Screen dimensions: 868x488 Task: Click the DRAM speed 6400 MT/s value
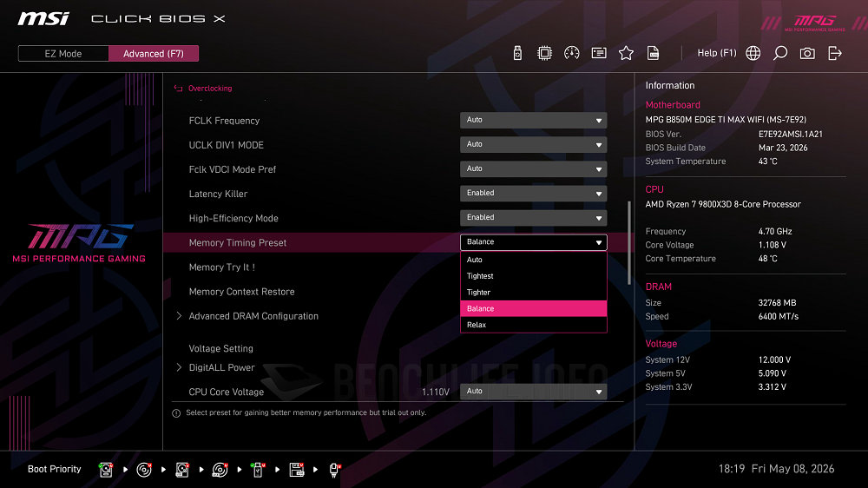[x=779, y=316]
